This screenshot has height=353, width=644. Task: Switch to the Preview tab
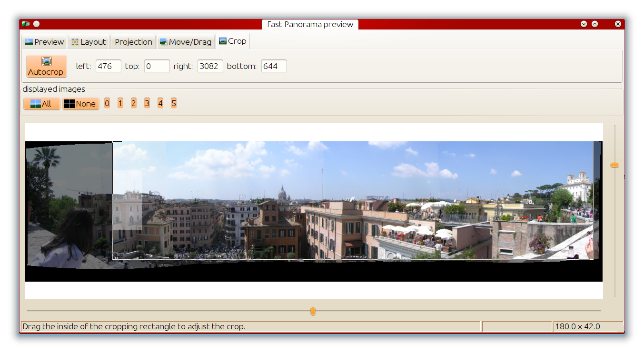pyautogui.click(x=44, y=42)
